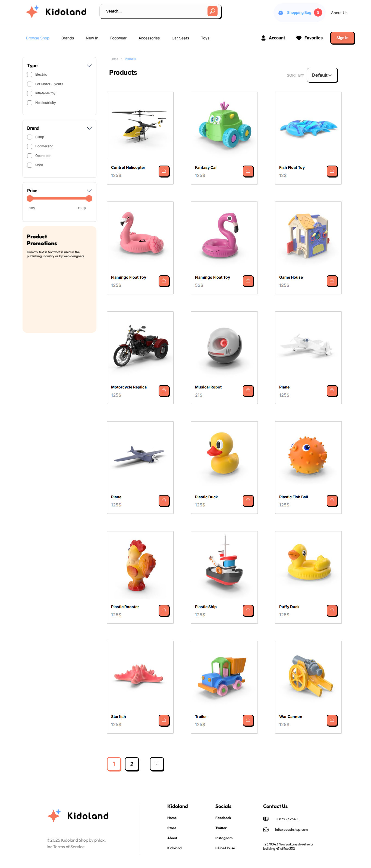Collapse the Brand filter chevron
371x868 pixels.
[x=89, y=128]
